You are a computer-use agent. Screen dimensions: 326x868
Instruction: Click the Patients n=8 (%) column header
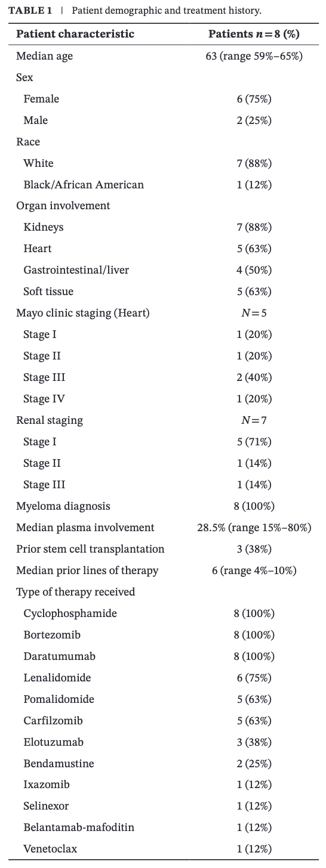pyautogui.click(x=254, y=34)
